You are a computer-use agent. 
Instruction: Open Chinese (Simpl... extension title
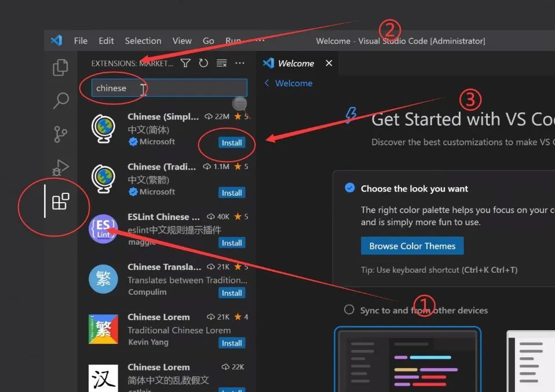click(x=163, y=117)
